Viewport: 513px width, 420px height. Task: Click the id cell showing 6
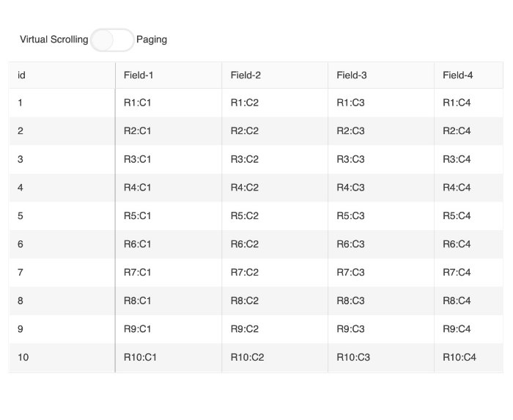(62, 244)
